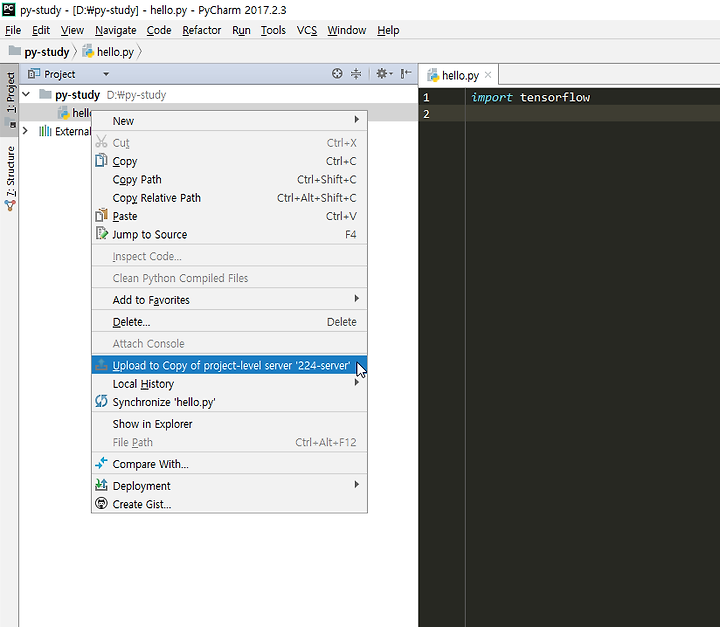The image size is (720, 627).
Task: Click the hide Project panel icon
Action: click(405, 73)
